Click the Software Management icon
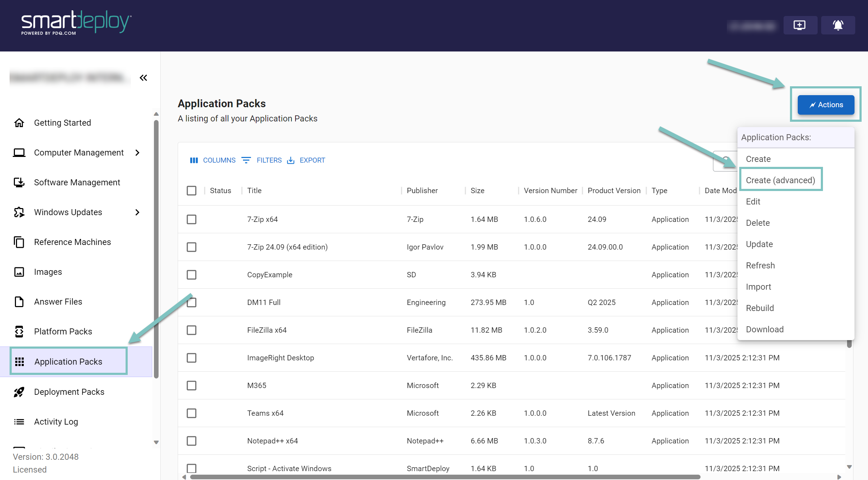The height and width of the screenshot is (480, 868). tap(19, 182)
